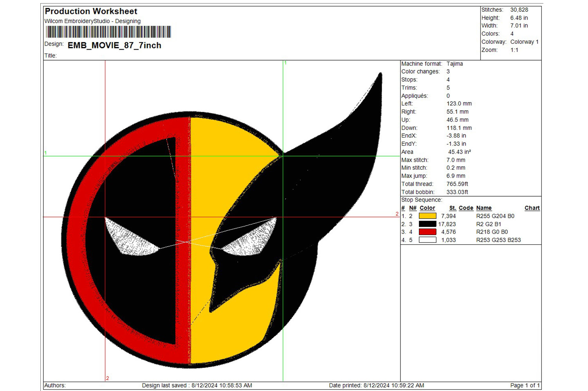The height and width of the screenshot is (391, 588).
Task: Click the Colorway 1 value
Action: pos(525,42)
